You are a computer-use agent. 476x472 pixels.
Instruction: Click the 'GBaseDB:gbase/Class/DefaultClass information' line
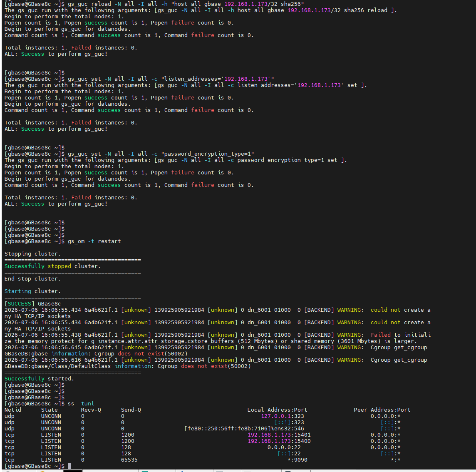pos(127,366)
